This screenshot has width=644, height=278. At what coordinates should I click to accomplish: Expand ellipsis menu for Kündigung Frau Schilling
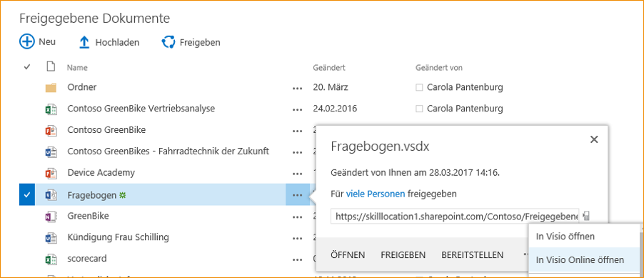pyautogui.click(x=297, y=238)
